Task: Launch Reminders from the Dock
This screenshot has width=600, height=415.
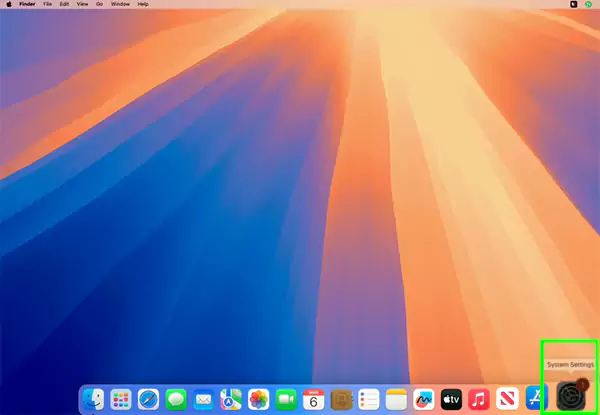Action: 369,399
